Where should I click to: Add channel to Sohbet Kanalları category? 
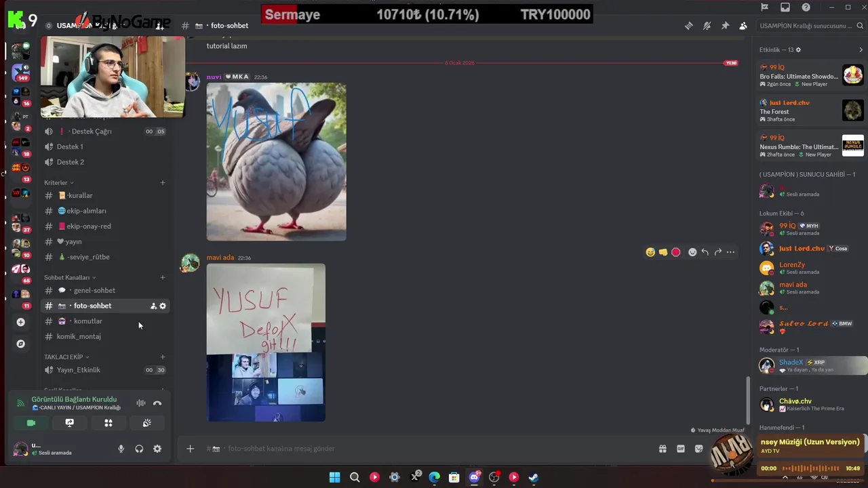coord(163,277)
